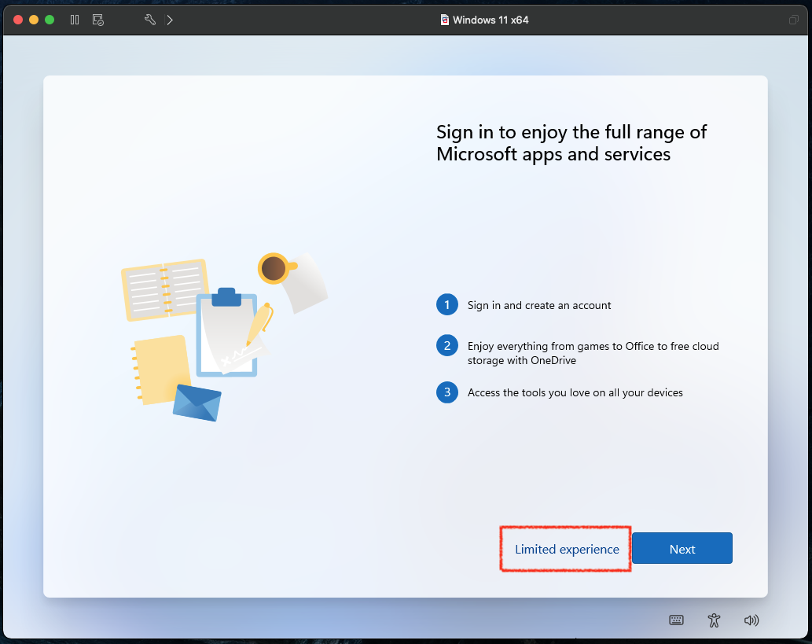Open the on-screen keyboard icon
The image size is (812, 644).
point(676,620)
